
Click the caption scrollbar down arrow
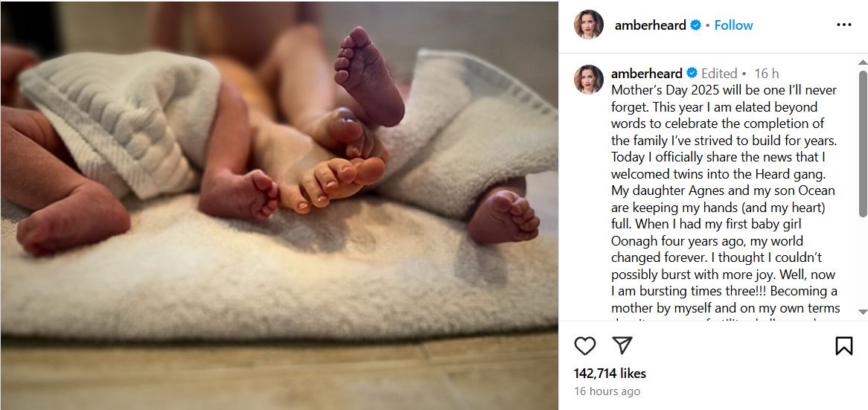click(863, 312)
